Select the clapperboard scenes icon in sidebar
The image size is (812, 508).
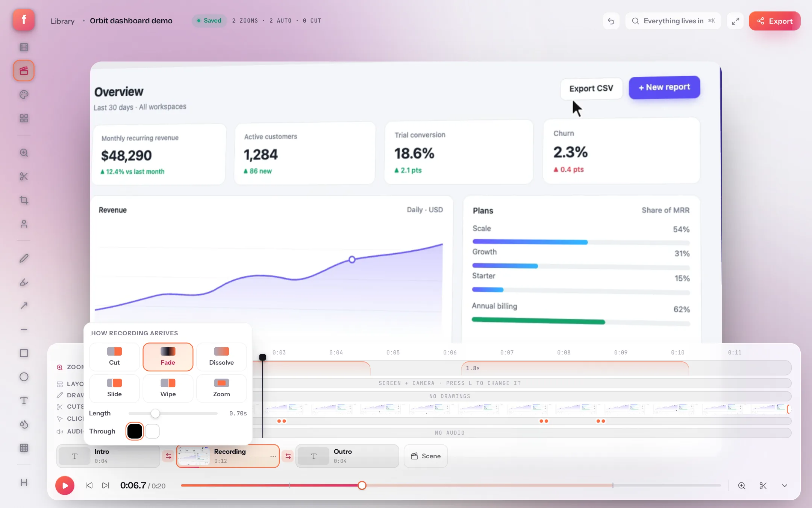click(x=24, y=71)
